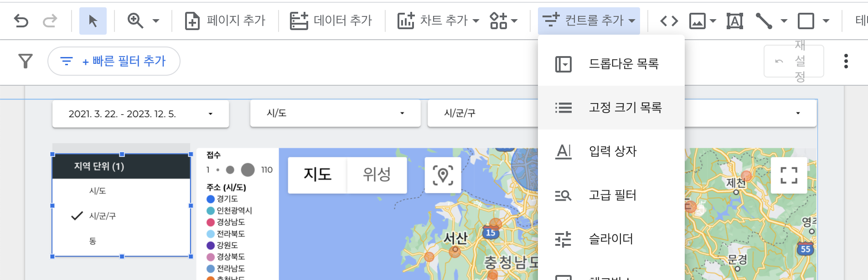Select the line drawing tool
This screenshot has height=280, width=868.
click(x=764, y=21)
